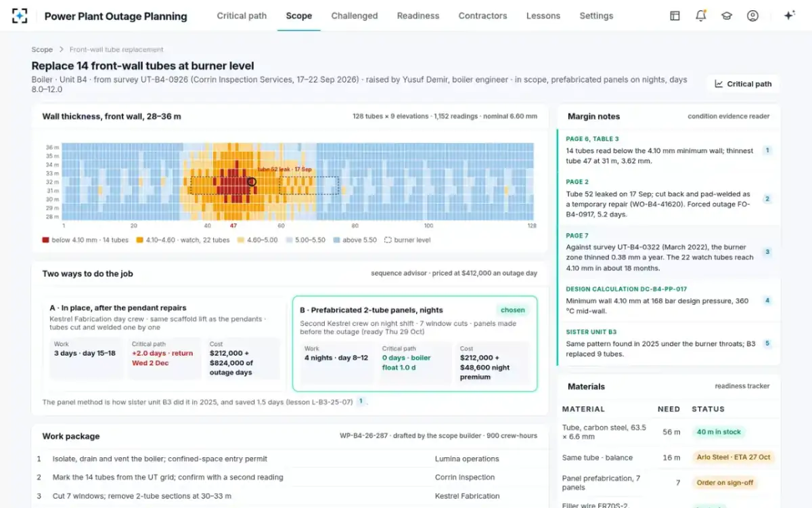
Task: Go back via the Scope breadcrumb link
Action: (x=42, y=49)
